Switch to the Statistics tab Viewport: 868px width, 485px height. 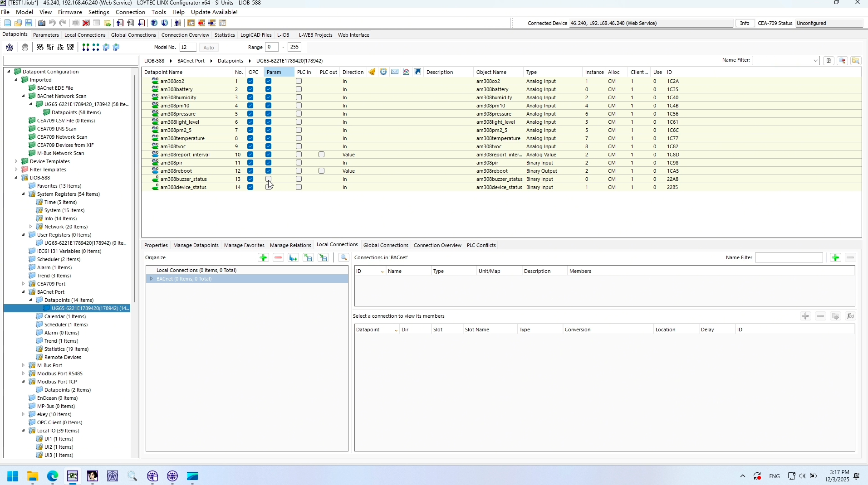pyautogui.click(x=225, y=35)
